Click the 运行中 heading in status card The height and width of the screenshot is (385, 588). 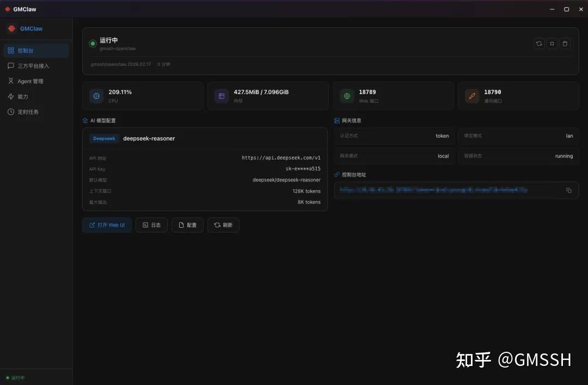pyautogui.click(x=109, y=40)
